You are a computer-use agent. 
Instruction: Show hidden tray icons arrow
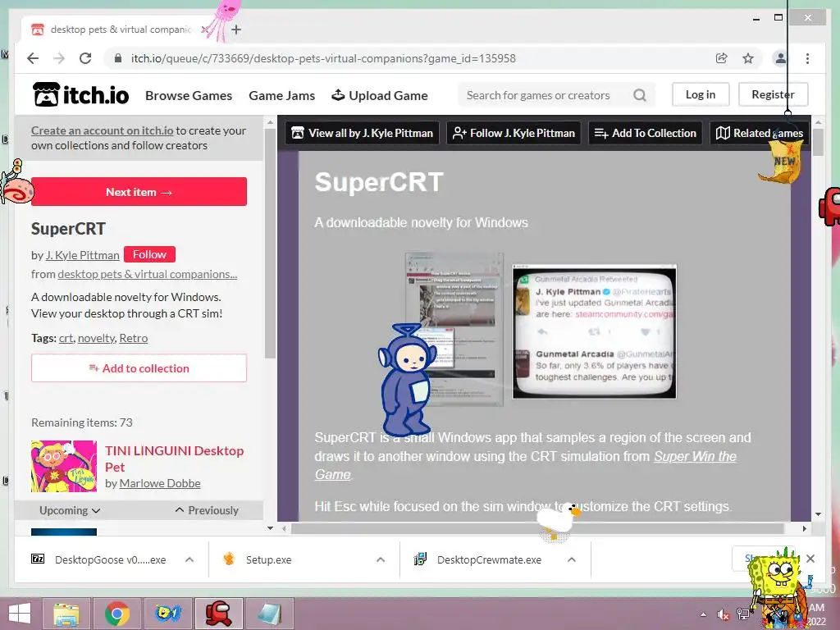[x=703, y=614]
